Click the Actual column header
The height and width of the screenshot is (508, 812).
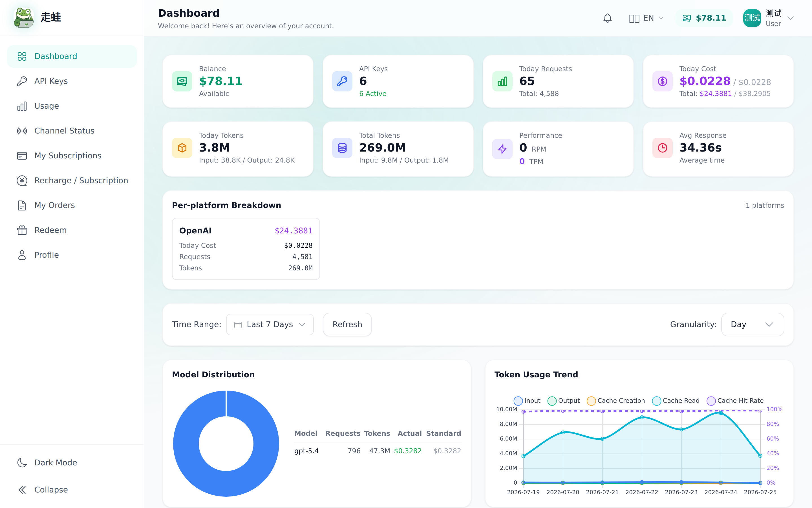click(x=409, y=433)
